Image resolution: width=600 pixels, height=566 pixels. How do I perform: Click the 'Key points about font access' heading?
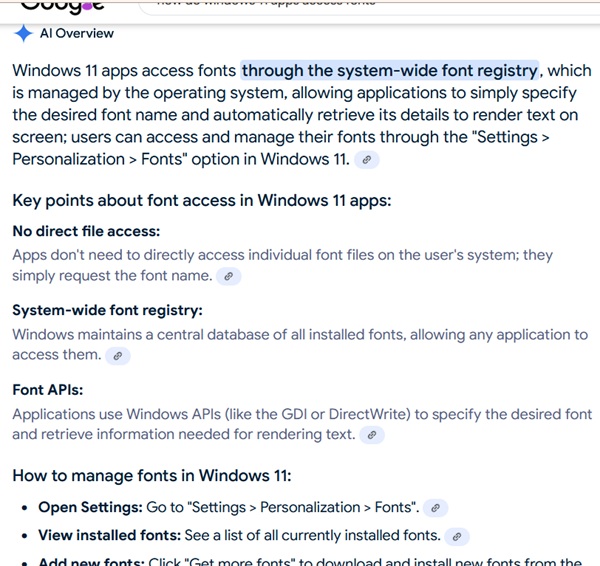pos(201,200)
